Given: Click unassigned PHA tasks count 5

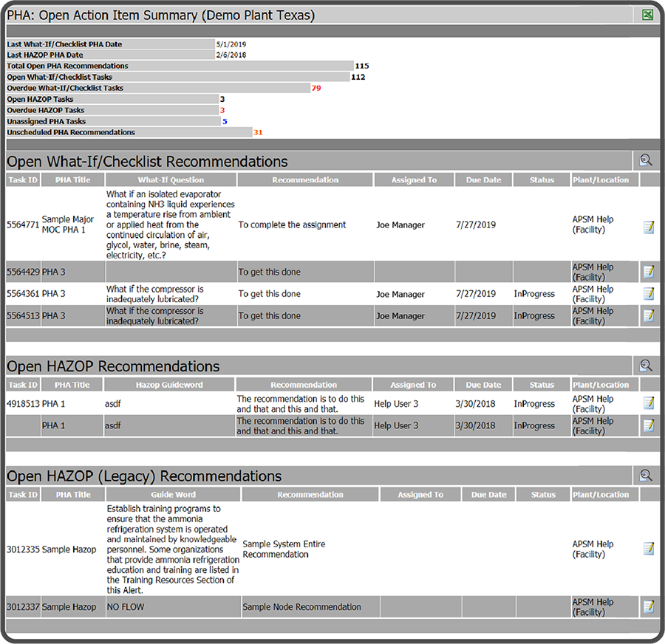Looking at the screenshot, I should pos(225,122).
